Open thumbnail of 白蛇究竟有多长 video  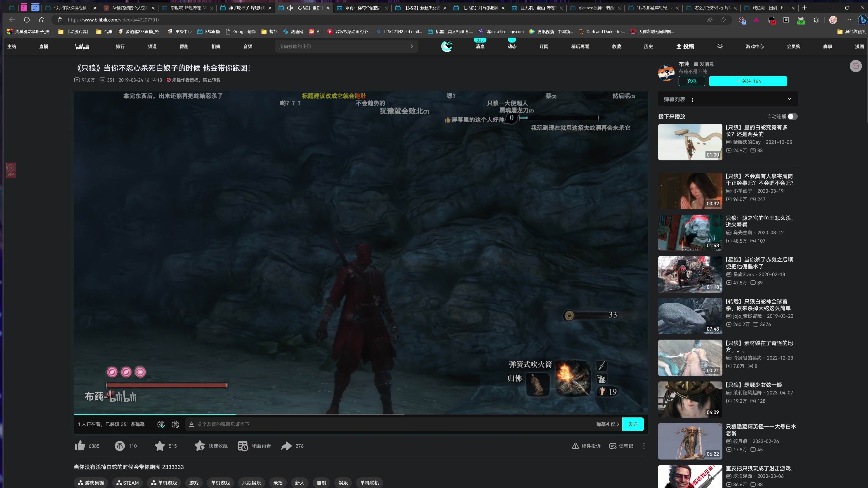(690, 142)
